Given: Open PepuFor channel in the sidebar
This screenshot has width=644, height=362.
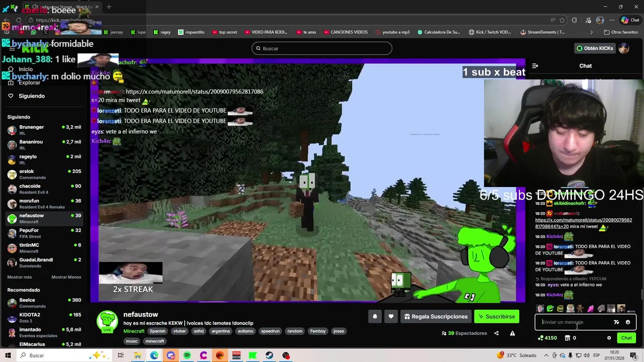Looking at the screenshot, I should pyautogui.click(x=44, y=233).
